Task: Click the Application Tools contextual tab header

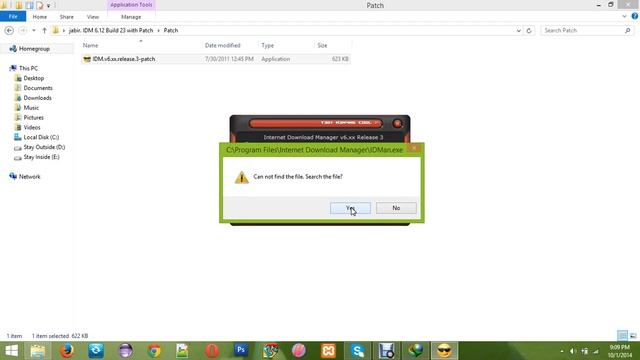Action: (131, 5)
